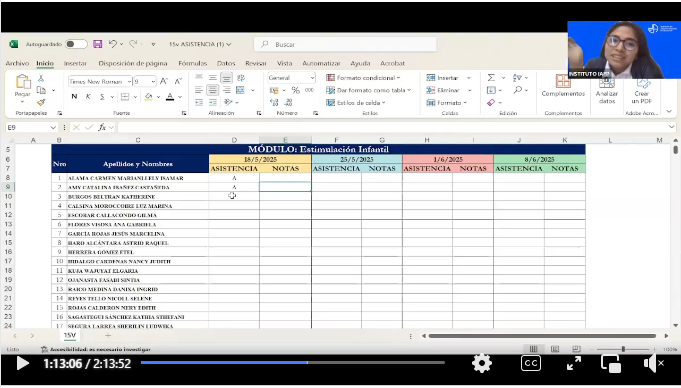
Task: Open Dar formato como tabla menu
Action: [x=369, y=90]
